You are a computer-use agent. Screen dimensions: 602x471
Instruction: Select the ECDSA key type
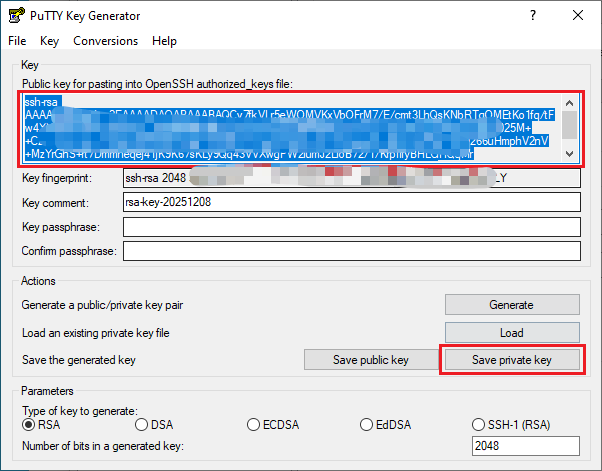(x=273, y=425)
